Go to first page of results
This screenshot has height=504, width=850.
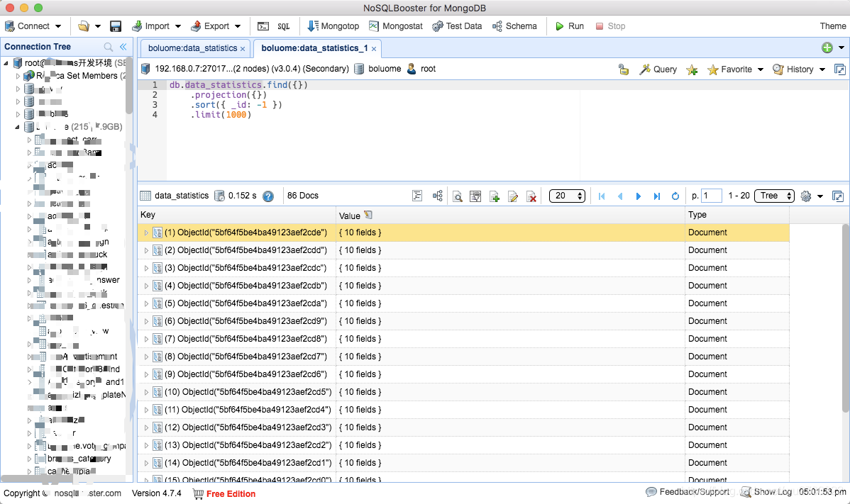tap(602, 196)
